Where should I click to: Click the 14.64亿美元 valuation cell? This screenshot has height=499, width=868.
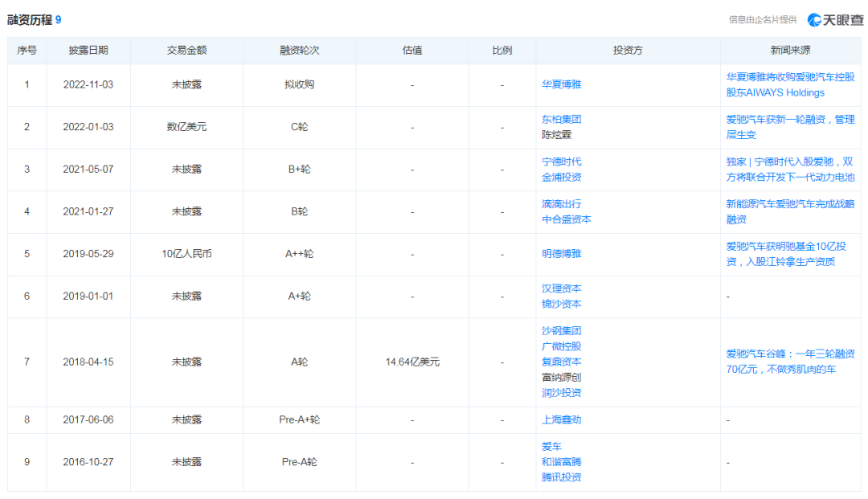[x=412, y=362]
